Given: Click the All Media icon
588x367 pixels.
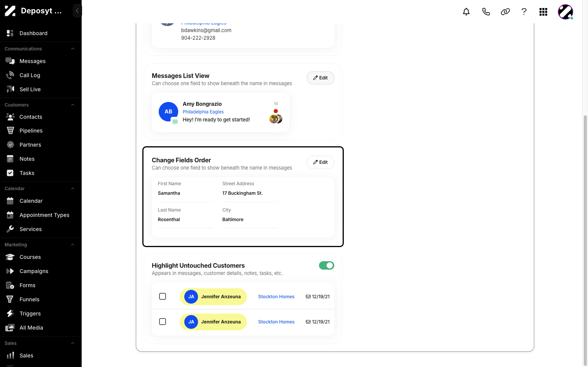Looking at the screenshot, I should pos(10,328).
